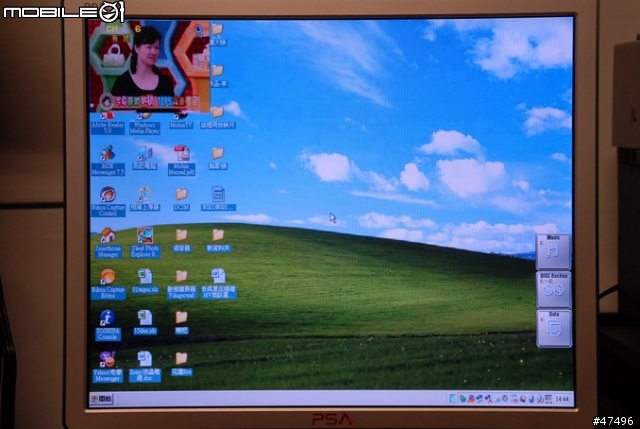The width and height of the screenshot is (640, 429).
Task: Click the Data sidebar button
Action: point(554,329)
